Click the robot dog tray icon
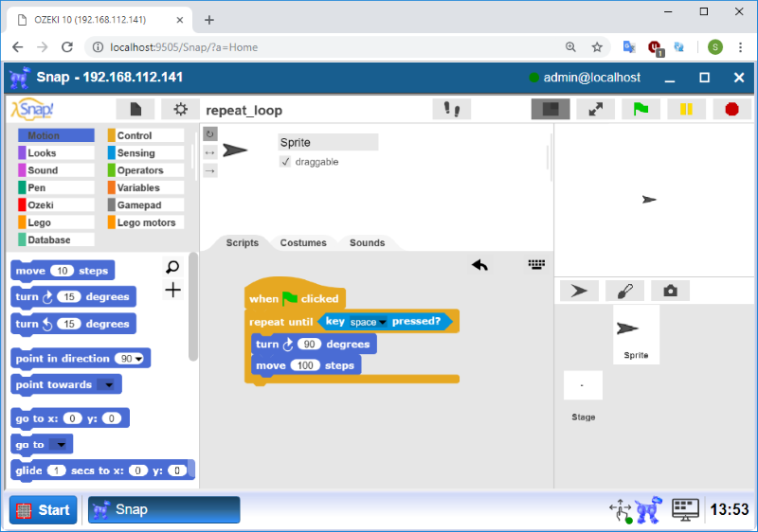This screenshot has width=758, height=532. (648, 510)
